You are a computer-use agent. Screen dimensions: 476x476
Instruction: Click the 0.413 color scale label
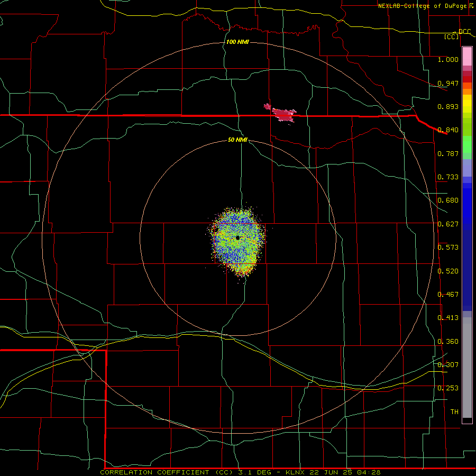pyautogui.click(x=448, y=318)
